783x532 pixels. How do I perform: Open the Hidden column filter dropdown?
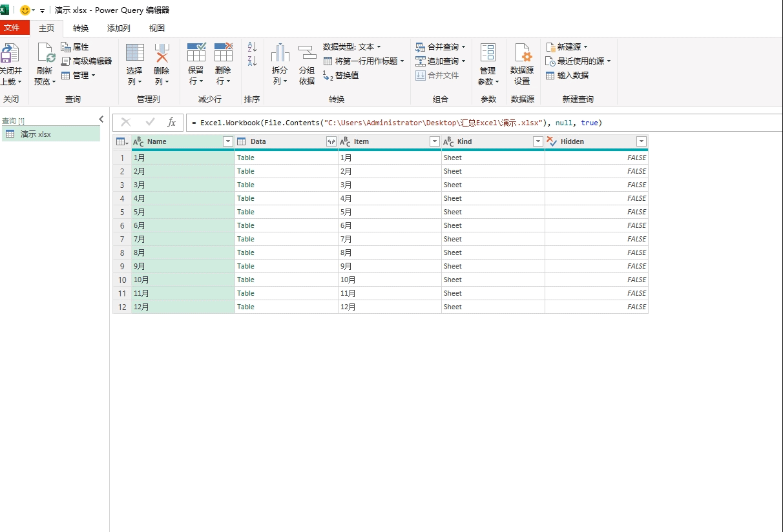click(x=642, y=141)
